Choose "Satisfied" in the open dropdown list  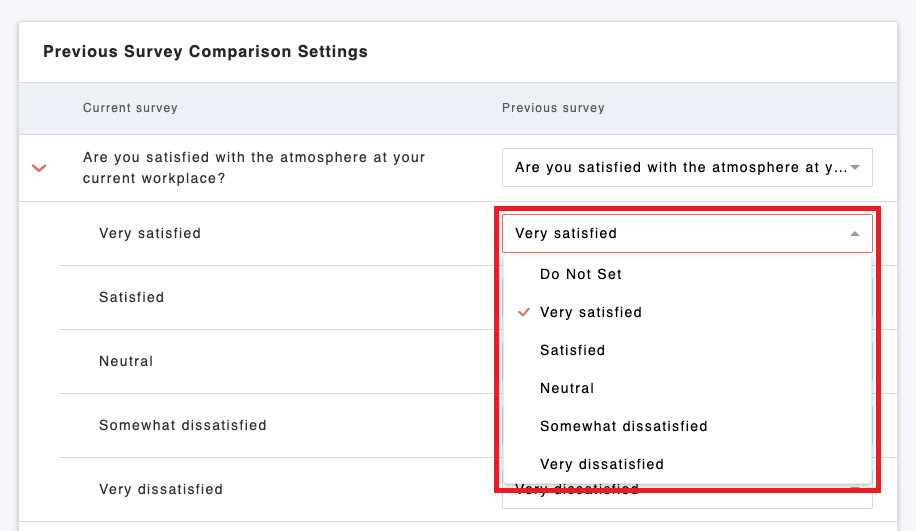572,350
